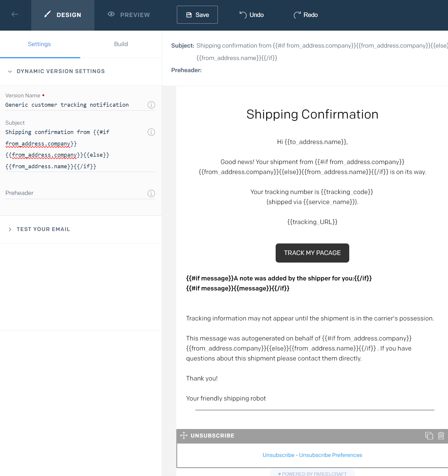Click the Unsubscribe module move handle icon

pos(184,436)
